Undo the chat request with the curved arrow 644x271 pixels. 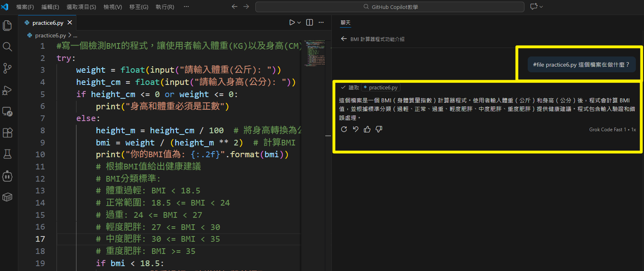356,129
